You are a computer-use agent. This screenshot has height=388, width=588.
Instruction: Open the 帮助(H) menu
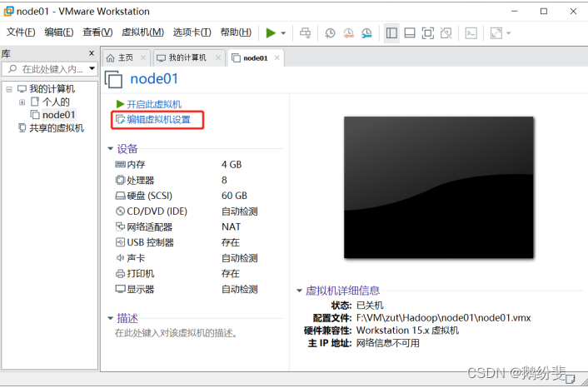[236, 32]
